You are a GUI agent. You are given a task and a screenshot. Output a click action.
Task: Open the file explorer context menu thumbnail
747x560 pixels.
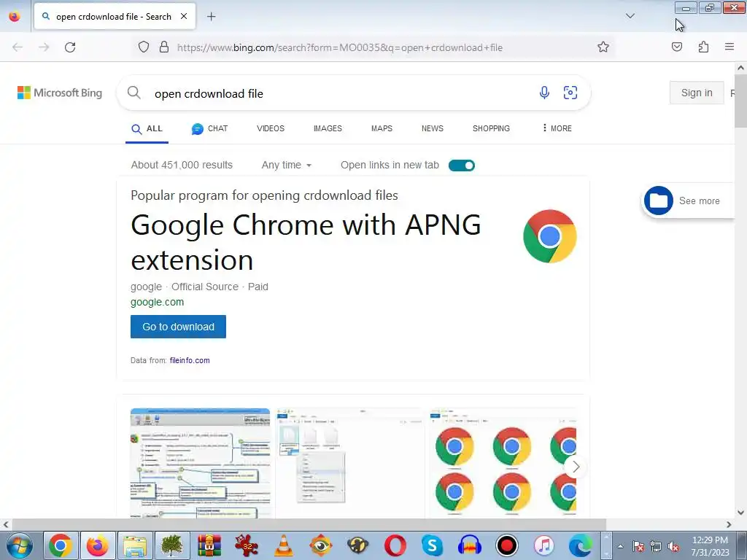click(350, 463)
